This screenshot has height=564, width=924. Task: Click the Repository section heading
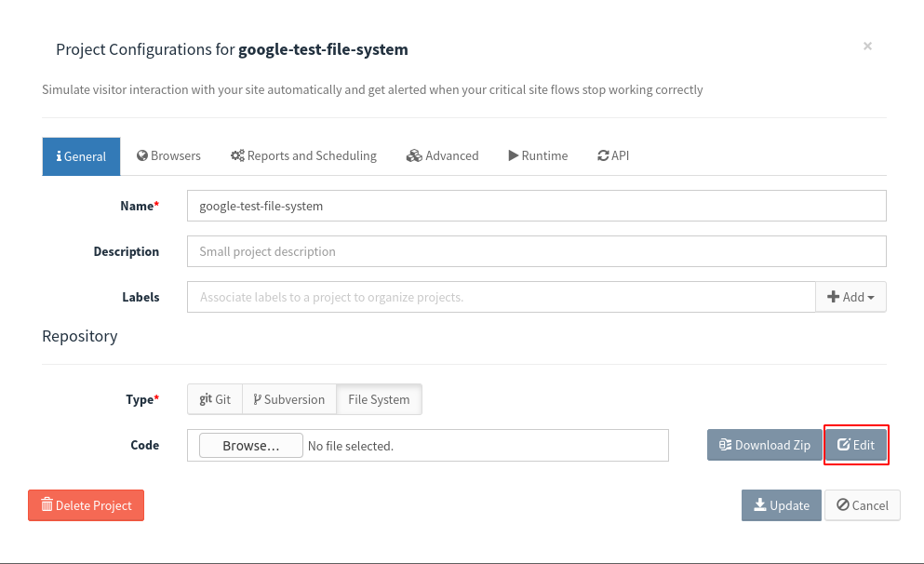click(x=79, y=336)
